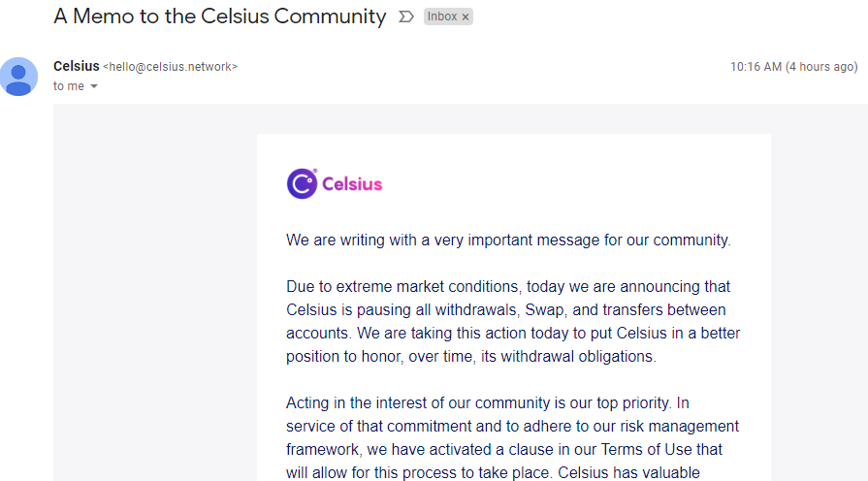Click the 'to me' recipient text
This screenshot has height=481, width=868.
tap(68, 86)
